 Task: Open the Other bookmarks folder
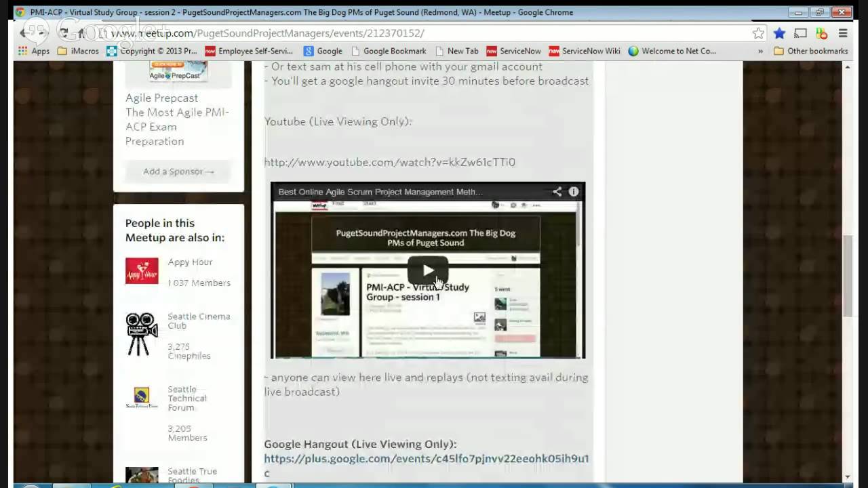click(x=811, y=51)
